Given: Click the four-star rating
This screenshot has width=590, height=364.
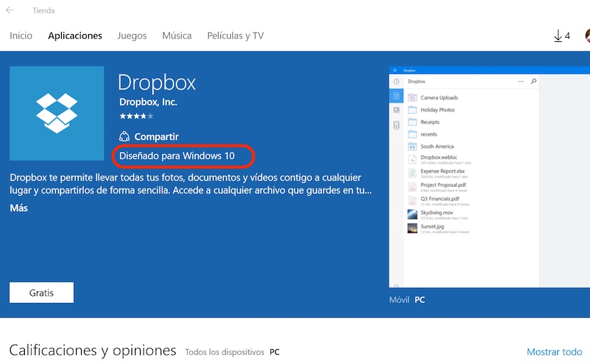Looking at the screenshot, I should coord(136,116).
